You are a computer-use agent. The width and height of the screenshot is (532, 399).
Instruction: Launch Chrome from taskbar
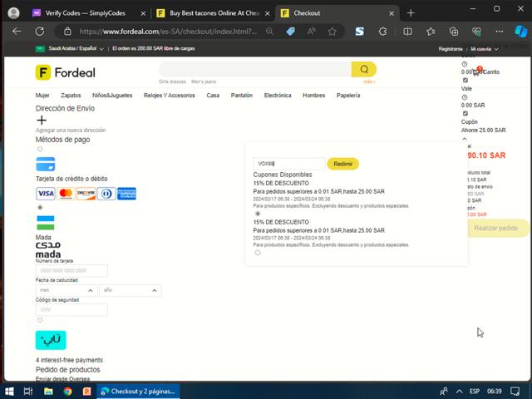[x=67, y=392]
